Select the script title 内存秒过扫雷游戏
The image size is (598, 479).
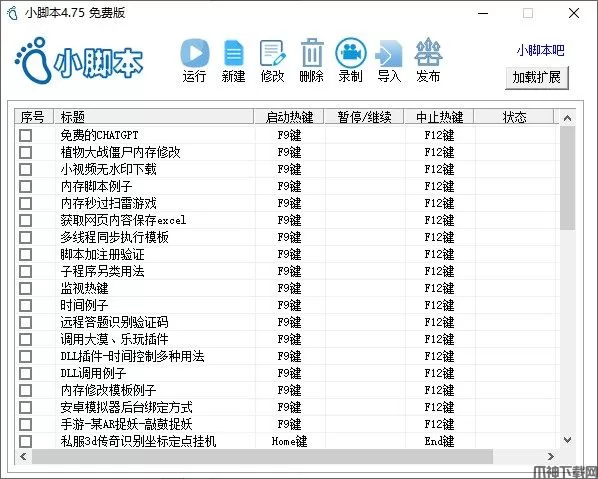[x=108, y=203]
